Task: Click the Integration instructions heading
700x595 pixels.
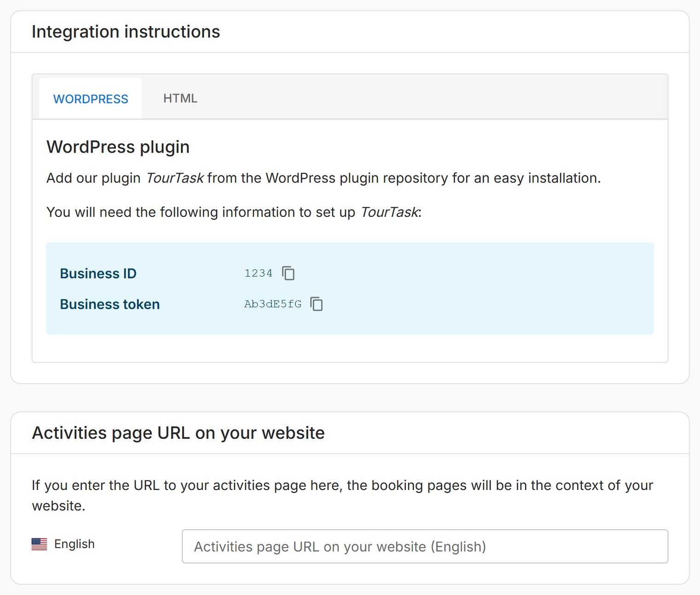Action: pyautogui.click(x=126, y=32)
